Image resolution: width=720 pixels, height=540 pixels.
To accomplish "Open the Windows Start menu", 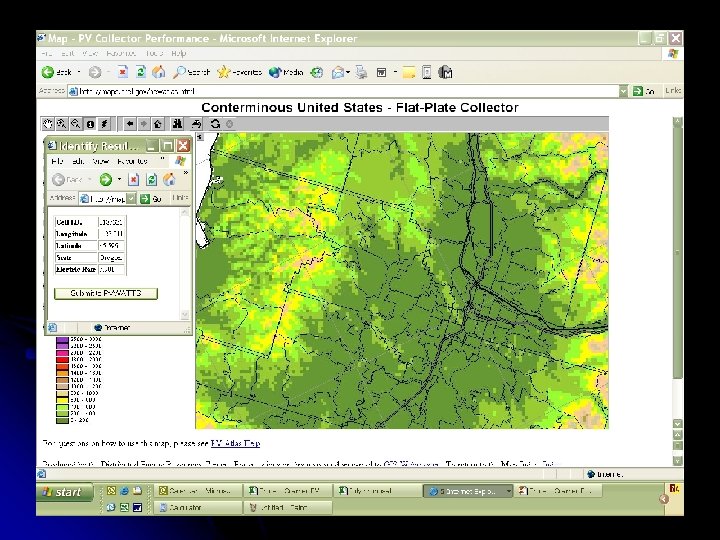I will [x=64, y=492].
